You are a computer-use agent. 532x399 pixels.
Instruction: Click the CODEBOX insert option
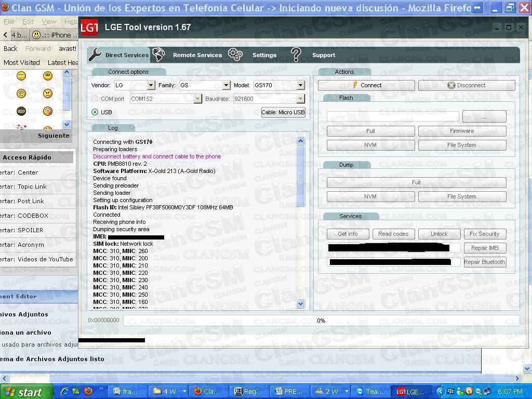click(33, 216)
